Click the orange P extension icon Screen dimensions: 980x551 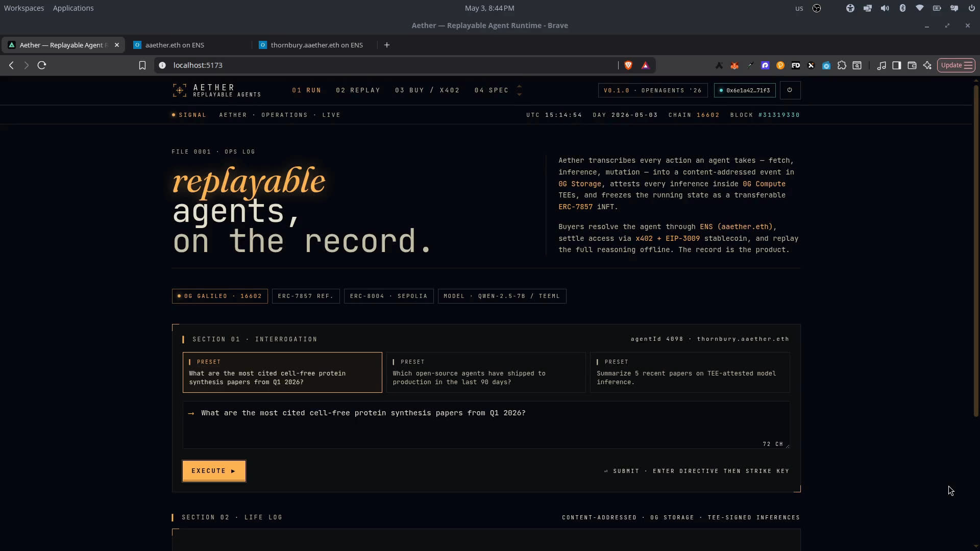(780, 65)
